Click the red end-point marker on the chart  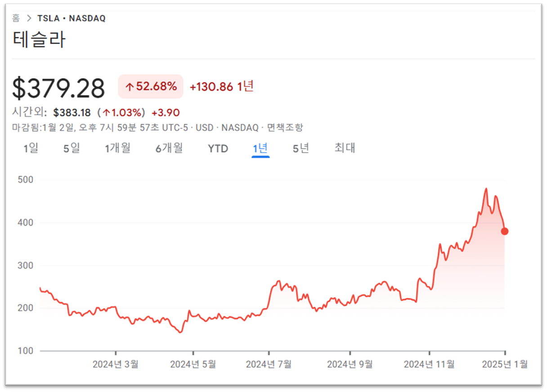[x=505, y=231]
